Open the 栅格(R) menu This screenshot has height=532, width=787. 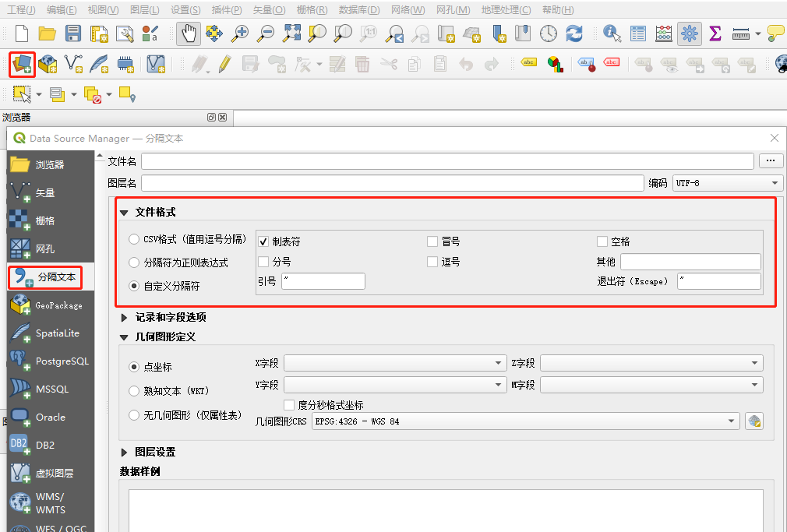point(312,9)
